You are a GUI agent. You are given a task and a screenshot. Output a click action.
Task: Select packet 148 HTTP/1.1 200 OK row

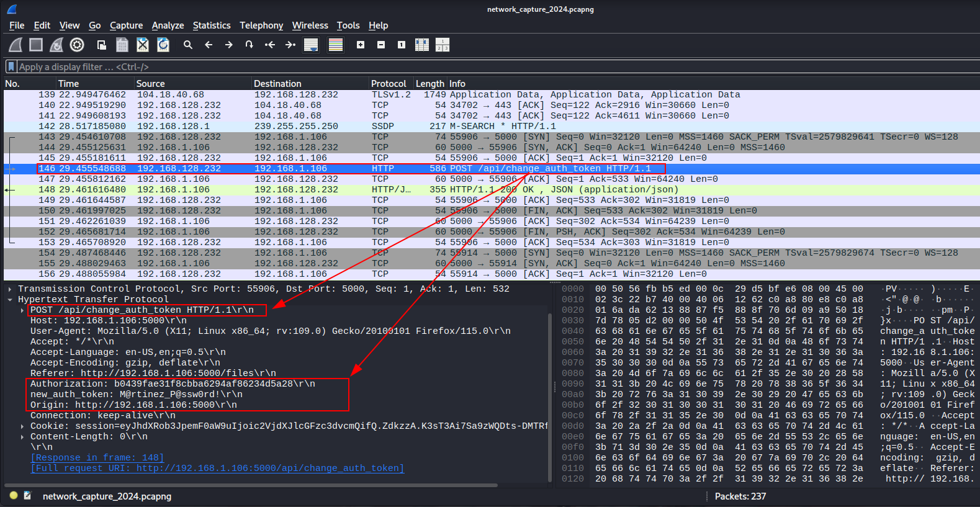[492, 190]
